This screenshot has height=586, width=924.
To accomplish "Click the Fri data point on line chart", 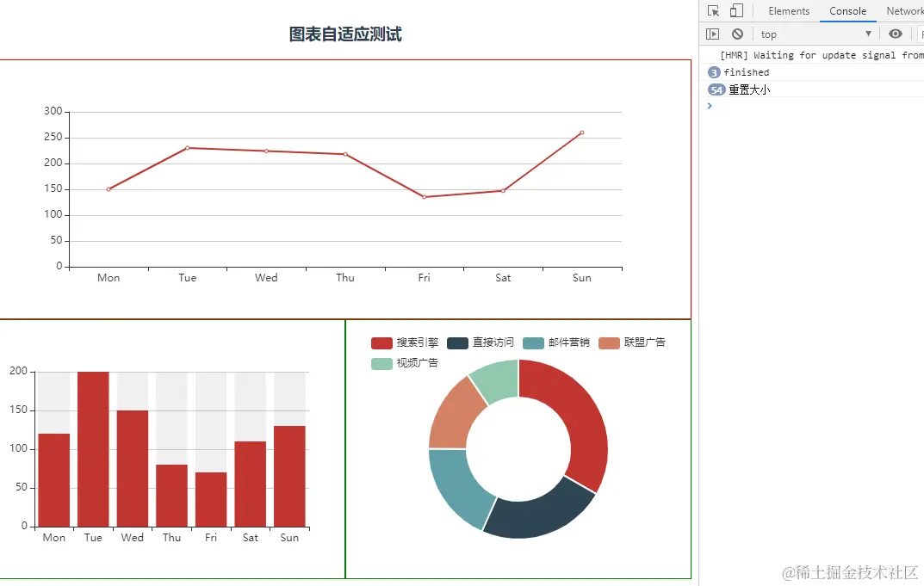I will click(x=424, y=197).
